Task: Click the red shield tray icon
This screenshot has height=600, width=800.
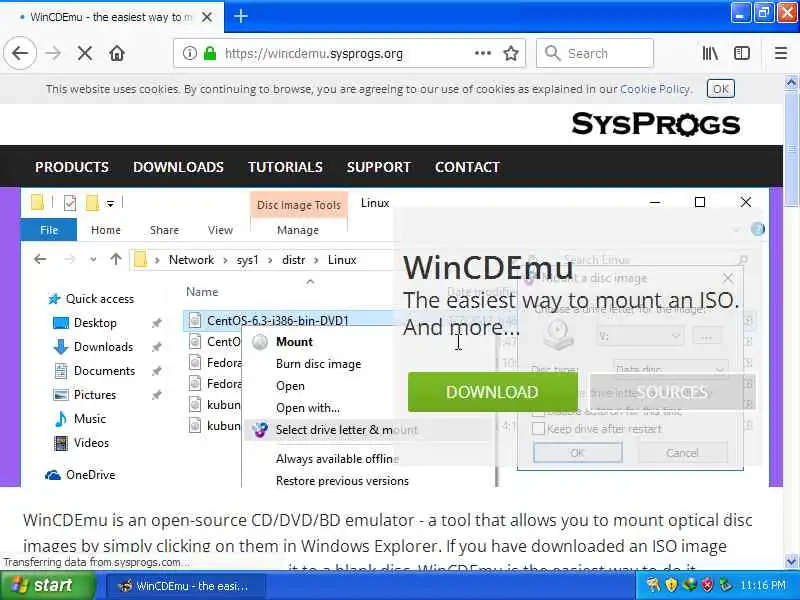Action: (707, 585)
